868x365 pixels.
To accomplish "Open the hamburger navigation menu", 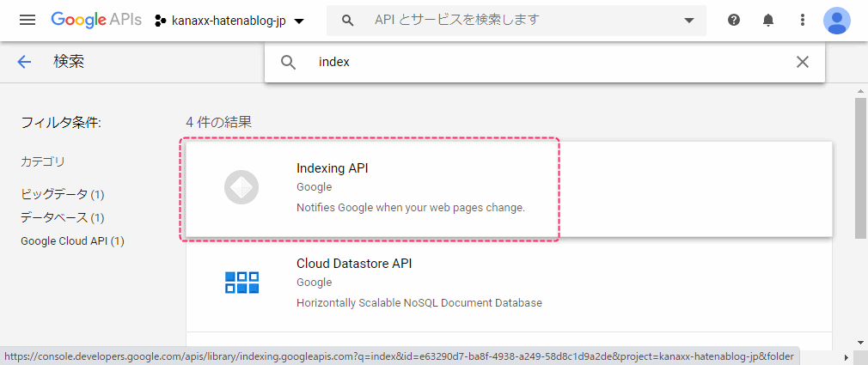I will pyautogui.click(x=28, y=21).
